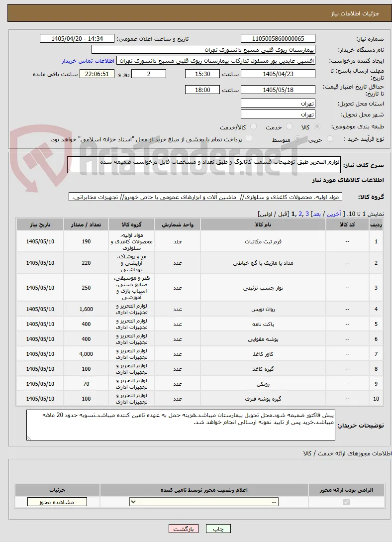Click the جزئیات اطلاعات نیاز page title
Image resolution: width=392 pixels, height=542 pixels.
355,13
